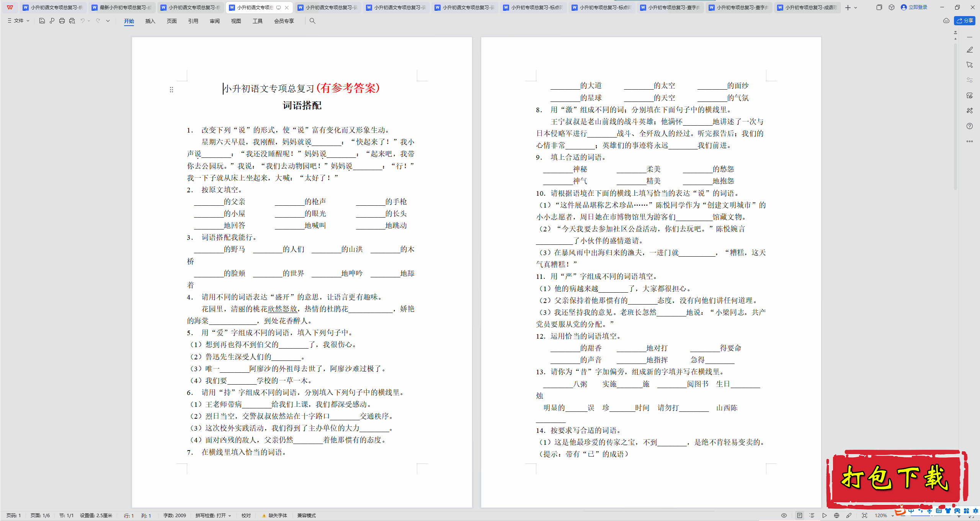Click the WPS home logo icon

10,7
